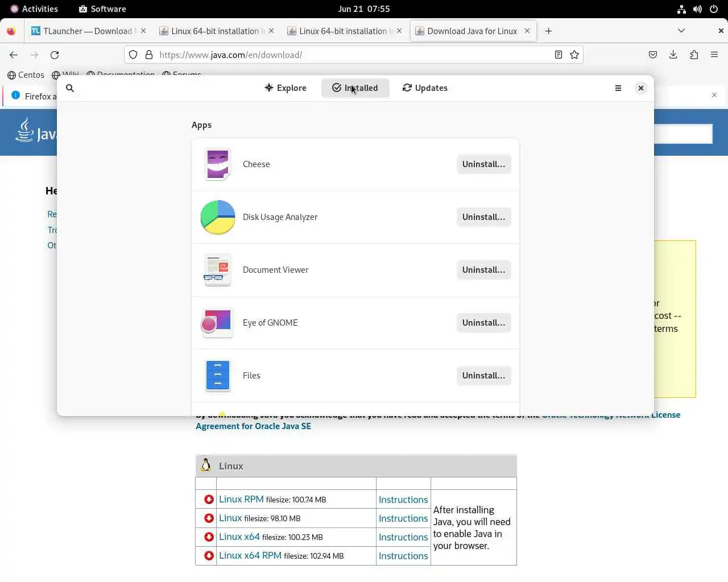This screenshot has height=582, width=728.
Task: Open Instructions for Linux x64 RPM
Action: pyautogui.click(x=403, y=556)
